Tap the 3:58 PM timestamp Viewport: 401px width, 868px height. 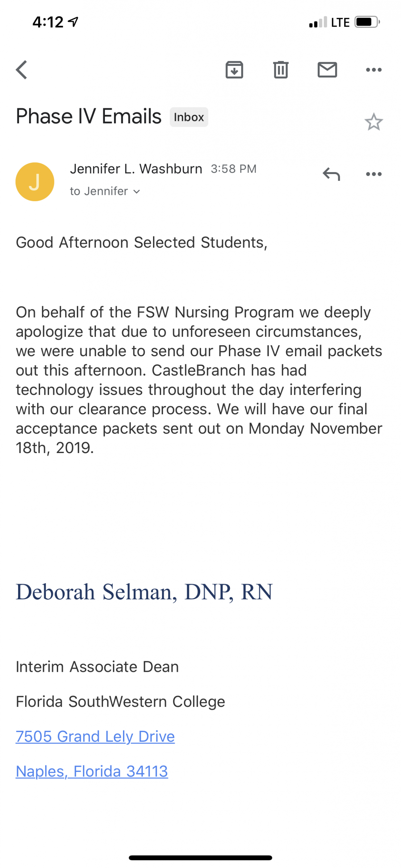[x=234, y=169]
